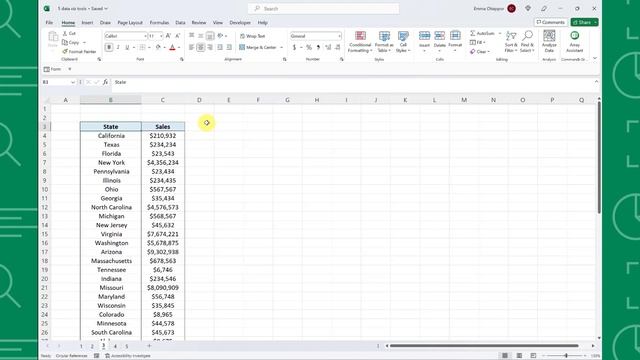Open Array Assistant
The height and width of the screenshot is (360, 640).
point(574,42)
